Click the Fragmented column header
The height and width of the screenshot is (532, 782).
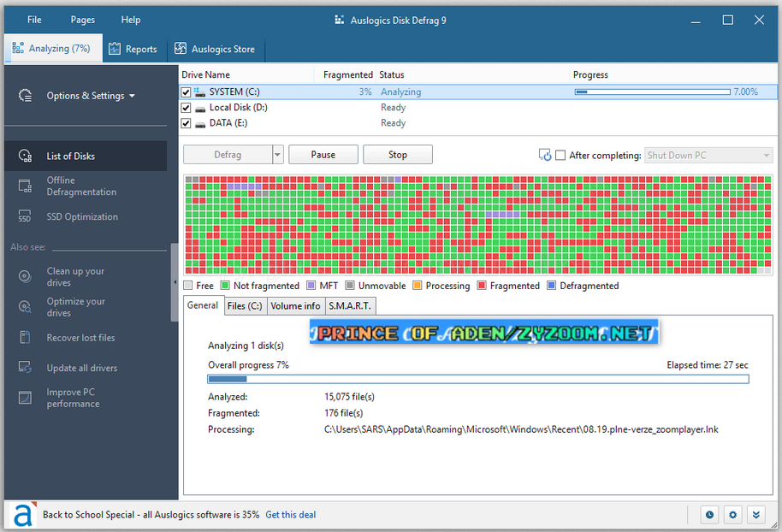(x=345, y=74)
